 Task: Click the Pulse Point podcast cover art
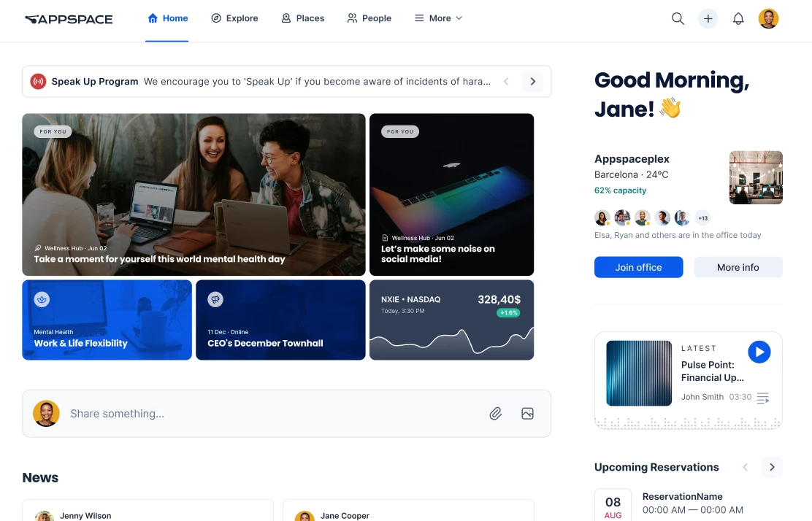coord(639,373)
